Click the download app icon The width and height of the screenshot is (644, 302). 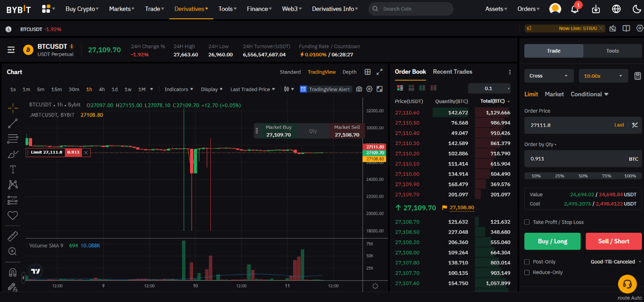(596, 9)
